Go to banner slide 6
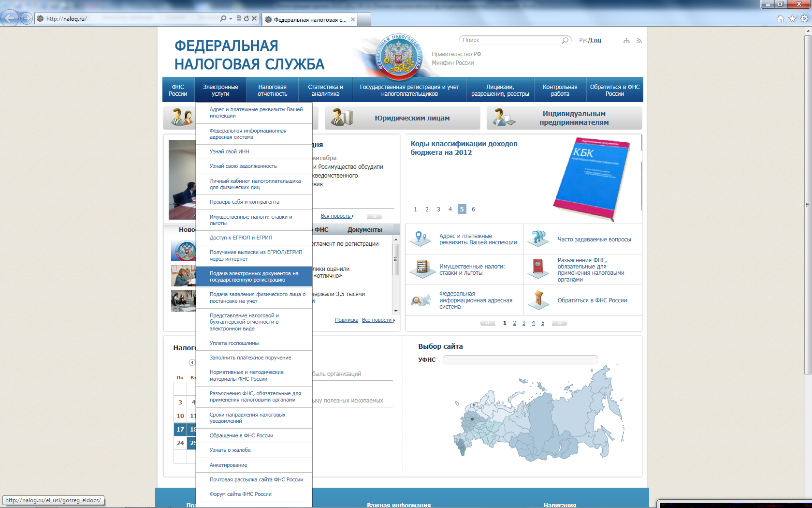The width and height of the screenshot is (812, 508). (473, 209)
